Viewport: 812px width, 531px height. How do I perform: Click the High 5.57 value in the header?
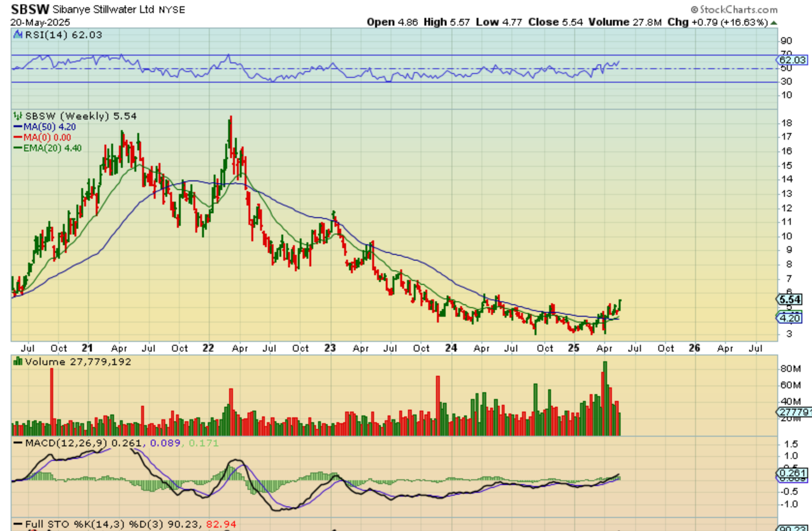tap(447, 22)
